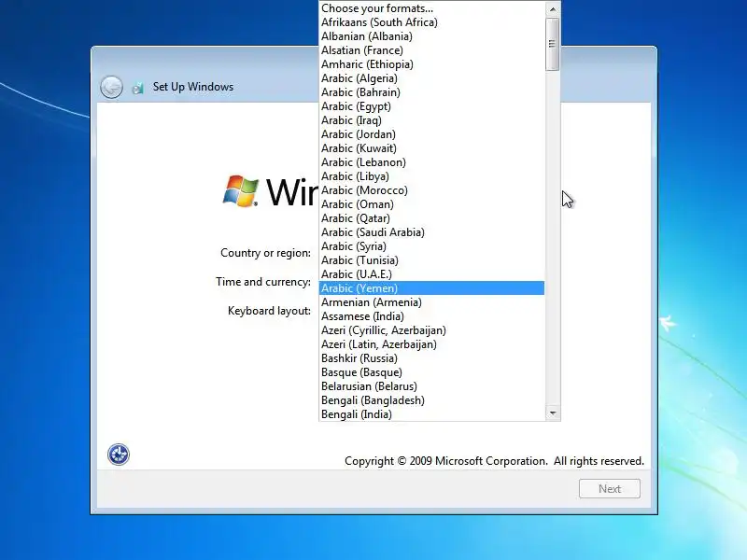This screenshot has height=560, width=747.
Task: Pick Azeri (Latin, Azerbaijan)
Action: coord(431,344)
